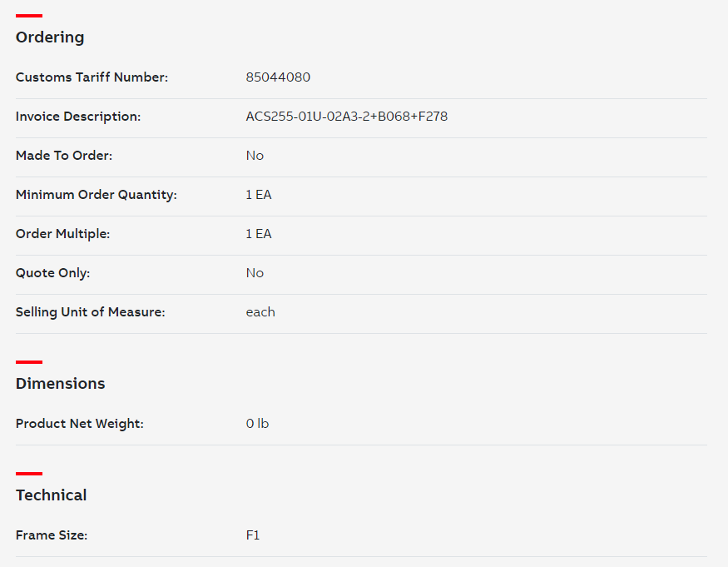
Task: Click the Dimensions section heading
Action: pos(61,384)
